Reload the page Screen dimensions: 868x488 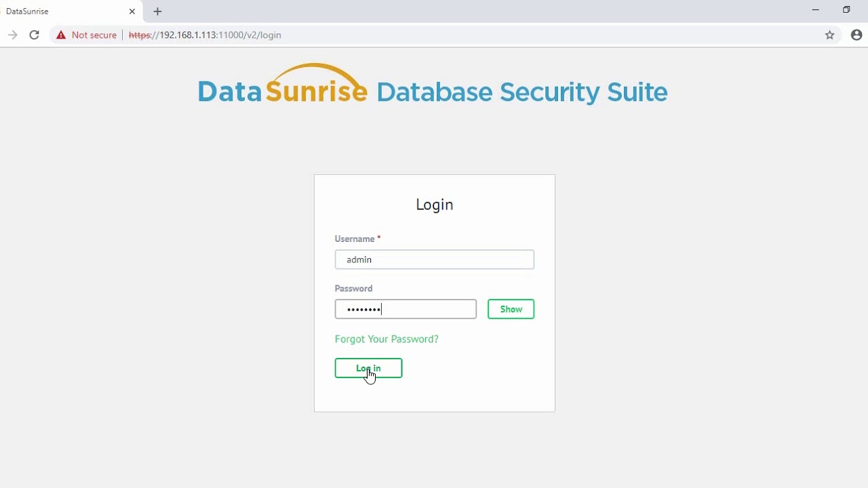(x=34, y=35)
